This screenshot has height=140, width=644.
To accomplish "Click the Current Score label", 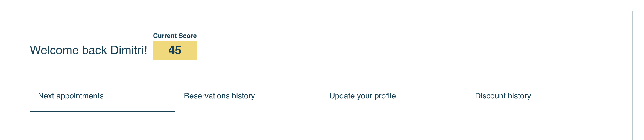I will tap(175, 36).
